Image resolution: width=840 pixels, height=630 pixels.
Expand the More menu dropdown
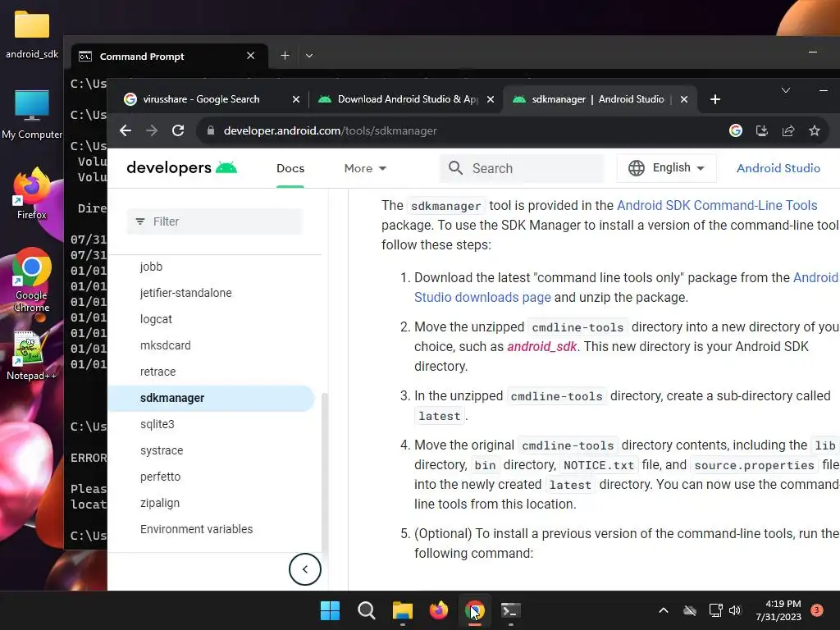[365, 168]
